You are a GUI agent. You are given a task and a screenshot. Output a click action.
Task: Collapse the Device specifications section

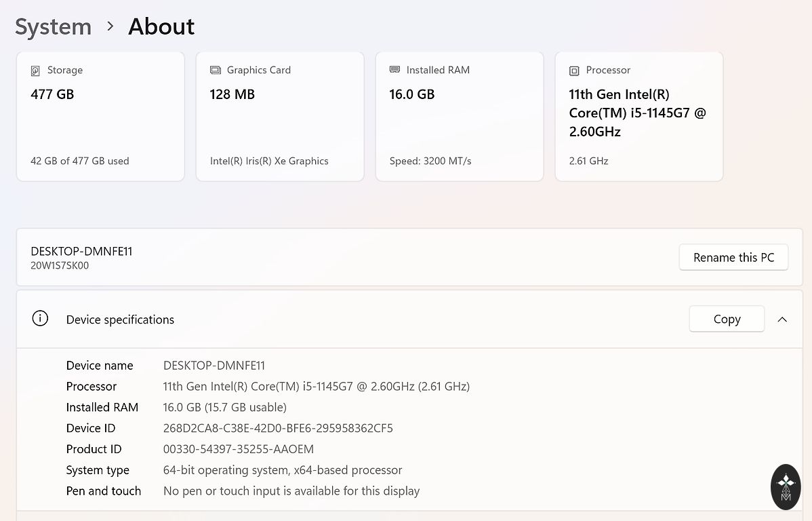782,320
